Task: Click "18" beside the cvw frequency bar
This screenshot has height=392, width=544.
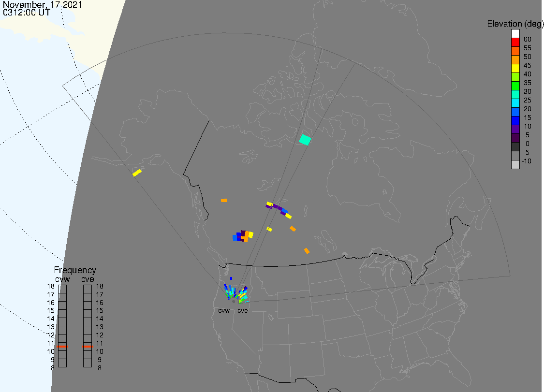Action: tap(51, 286)
